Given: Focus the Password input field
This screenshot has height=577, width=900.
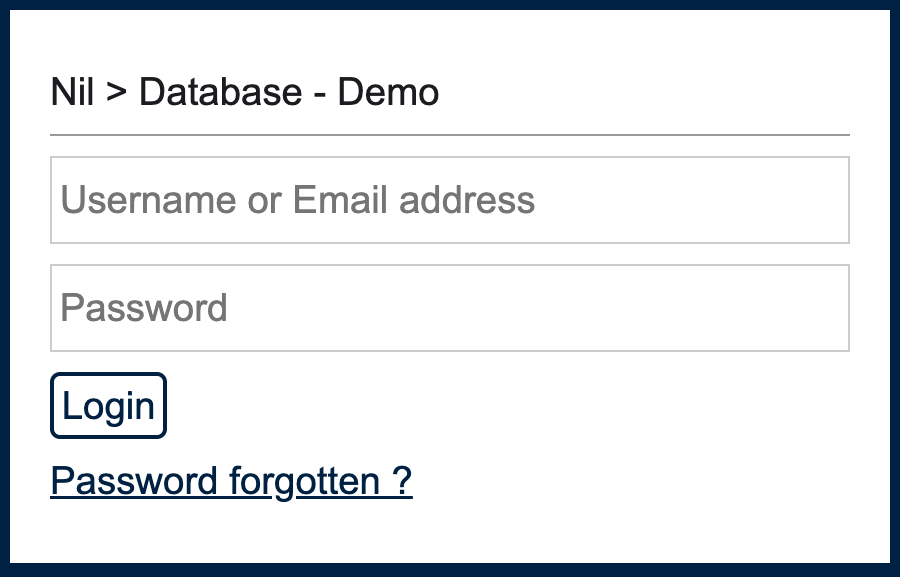Looking at the screenshot, I should point(449,308).
